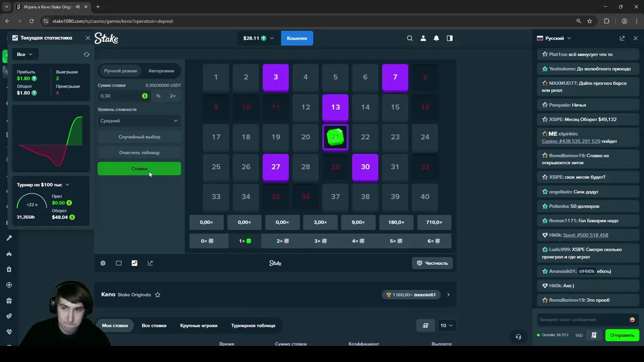Screen dimensions: 644x362
Task: Toggle the live statistics chart icon
Action: click(134, 263)
